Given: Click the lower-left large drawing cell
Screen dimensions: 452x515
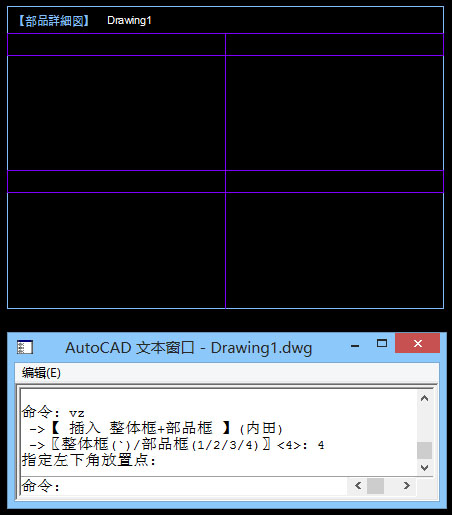Looking at the screenshot, I should click(x=116, y=250).
